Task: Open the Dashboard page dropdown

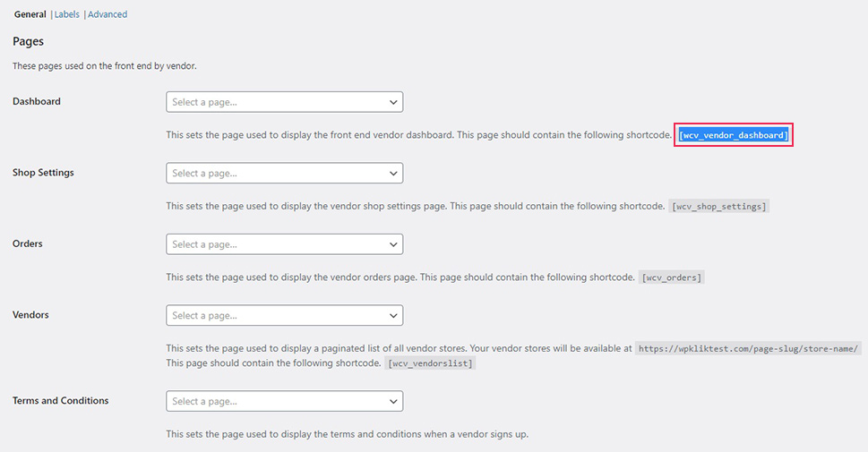Action: click(x=285, y=102)
